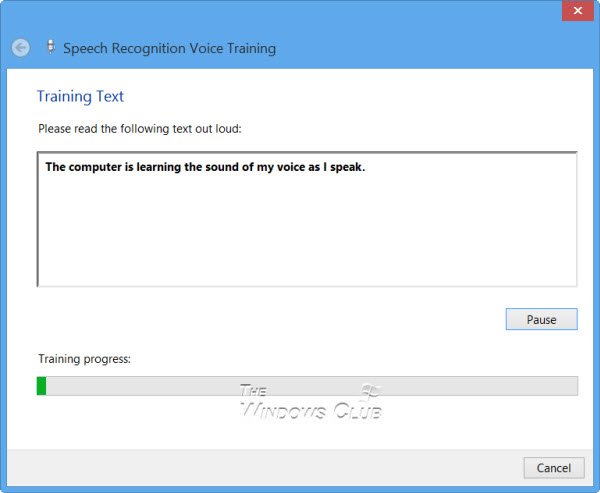Click the 'Training progress:' label
Screen dimensions: 600x493
84,359
